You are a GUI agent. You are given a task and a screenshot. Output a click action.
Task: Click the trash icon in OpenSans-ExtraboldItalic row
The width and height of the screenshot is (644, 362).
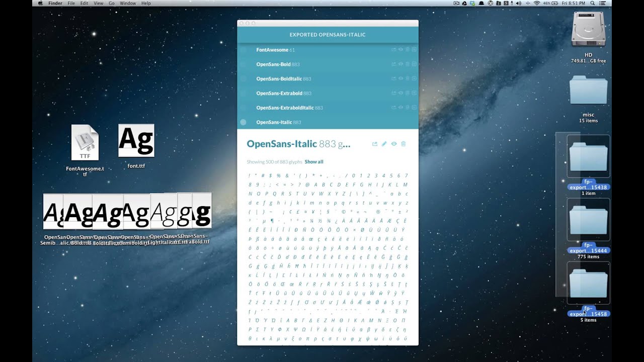(x=408, y=108)
